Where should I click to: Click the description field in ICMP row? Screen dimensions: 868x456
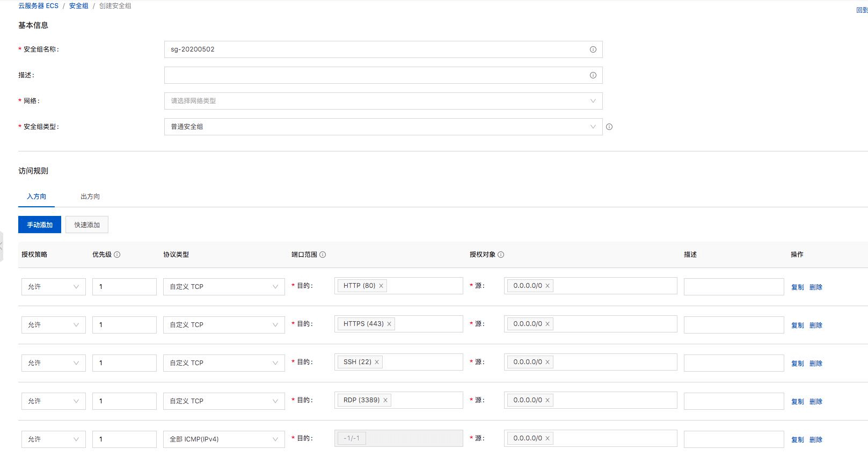coord(734,439)
